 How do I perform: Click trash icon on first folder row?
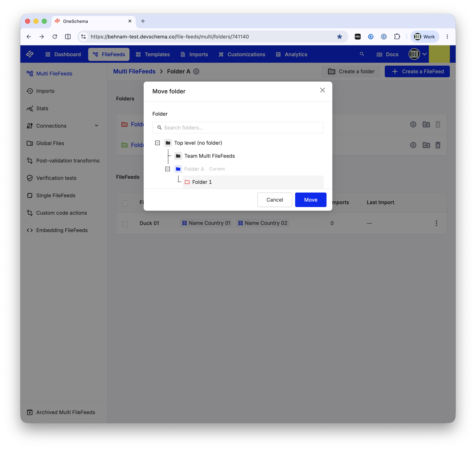pos(438,125)
